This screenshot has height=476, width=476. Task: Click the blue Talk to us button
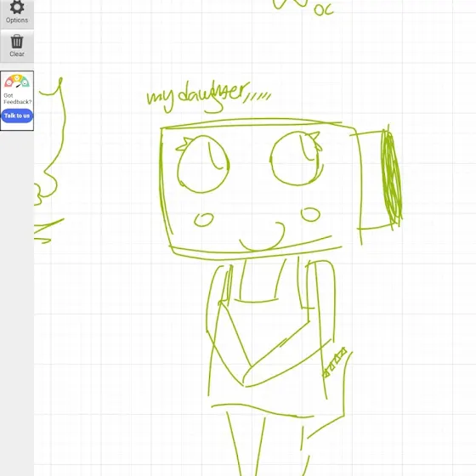(17, 116)
